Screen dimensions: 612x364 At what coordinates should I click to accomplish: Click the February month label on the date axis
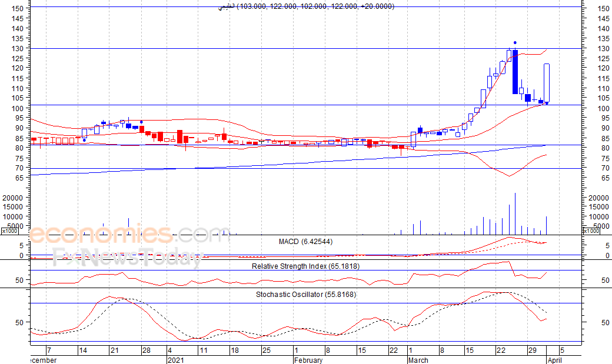pyautogui.click(x=308, y=360)
